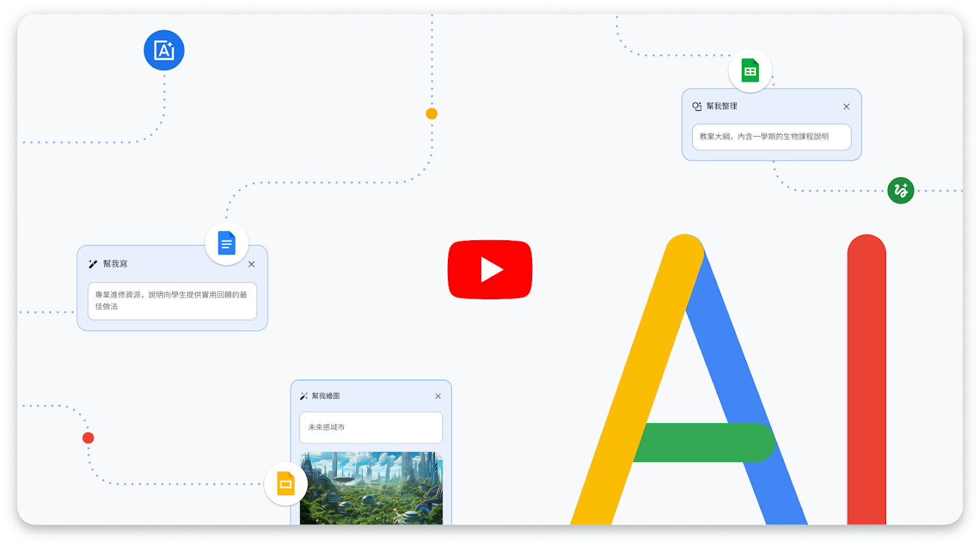The width and height of the screenshot is (980, 545).
Task: Play the YouTube video
Action: pyautogui.click(x=490, y=269)
